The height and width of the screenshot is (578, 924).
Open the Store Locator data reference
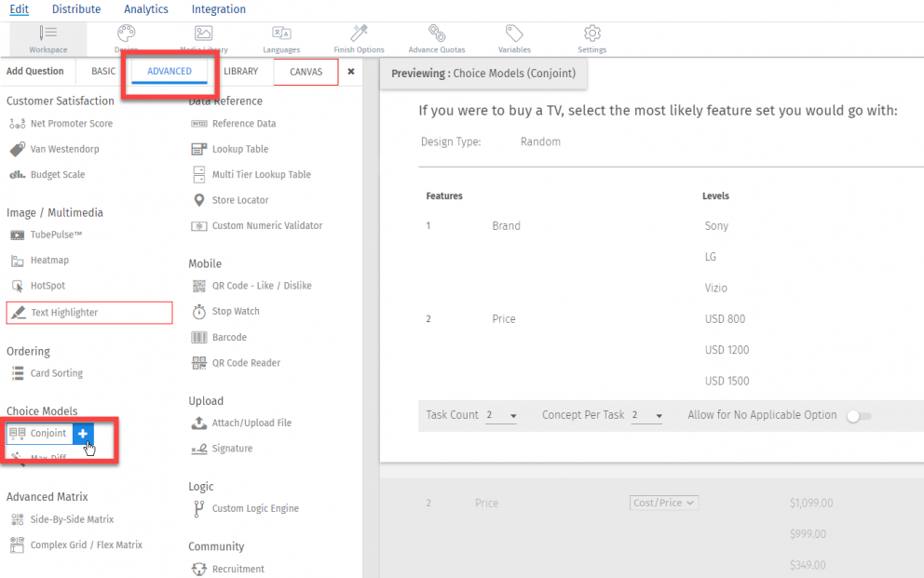click(241, 199)
